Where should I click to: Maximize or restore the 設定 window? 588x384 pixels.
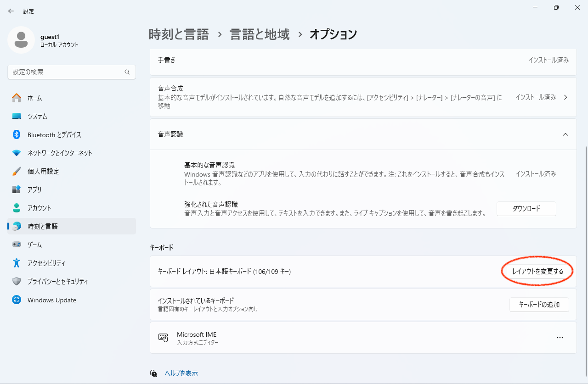[556, 8]
